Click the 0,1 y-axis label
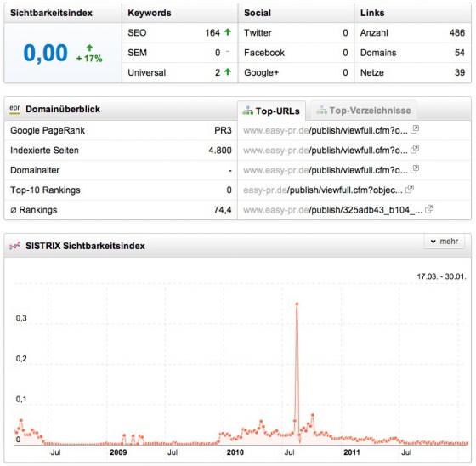 (x=21, y=399)
